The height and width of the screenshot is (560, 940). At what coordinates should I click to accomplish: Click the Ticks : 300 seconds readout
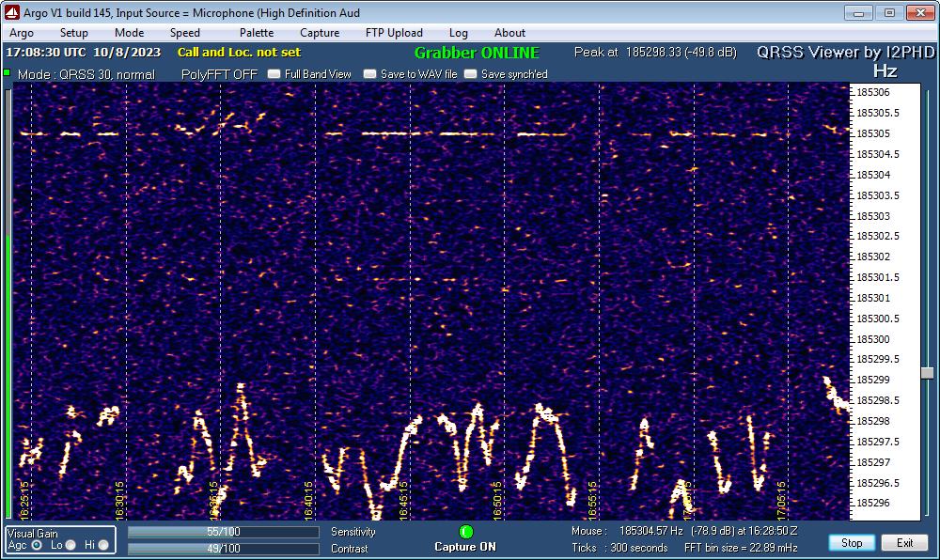pos(619,548)
